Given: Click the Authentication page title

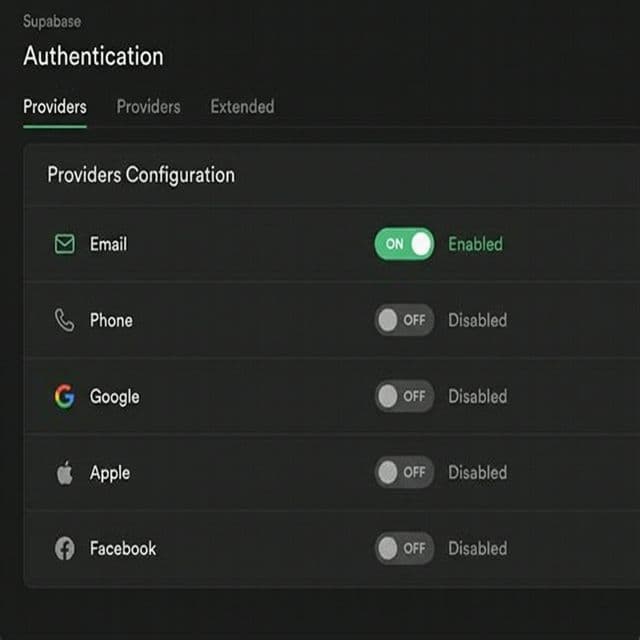Looking at the screenshot, I should pos(93,56).
